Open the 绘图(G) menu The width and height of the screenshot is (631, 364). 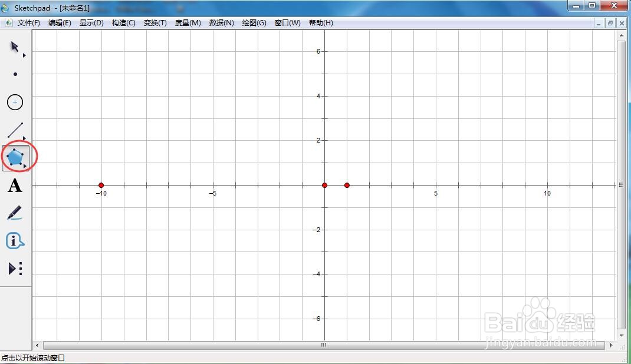(x=254, y=23)
